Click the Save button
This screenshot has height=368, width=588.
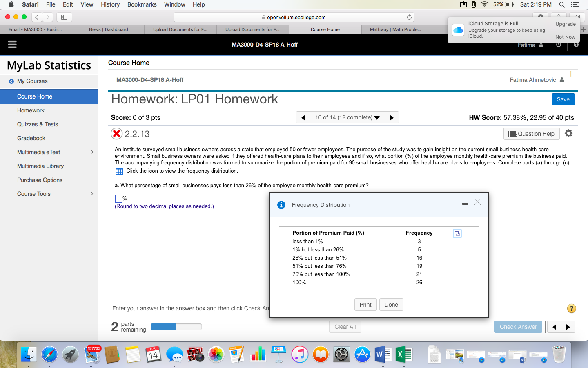[x=563, y=99]
